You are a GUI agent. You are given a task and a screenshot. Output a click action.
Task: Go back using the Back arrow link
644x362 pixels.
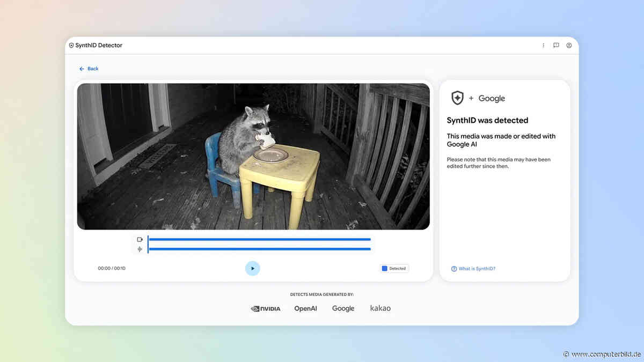(x=89, y=69)
